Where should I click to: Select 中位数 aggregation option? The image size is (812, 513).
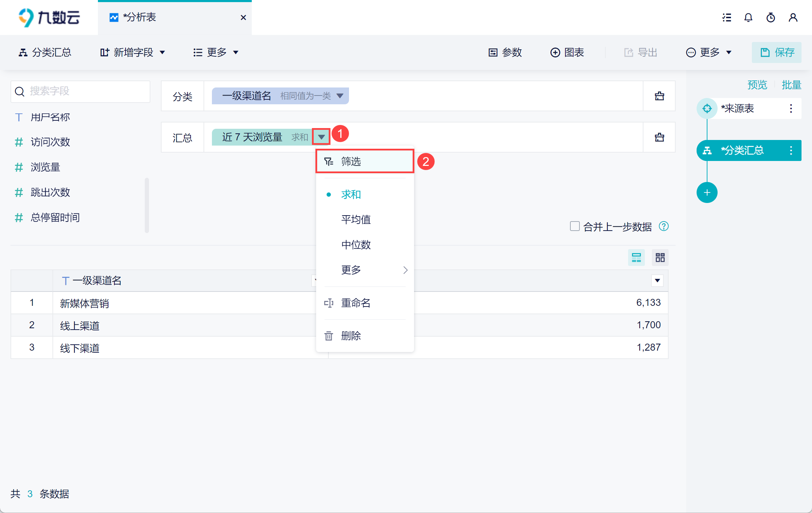pyautogui.click(x=356, y=245)
